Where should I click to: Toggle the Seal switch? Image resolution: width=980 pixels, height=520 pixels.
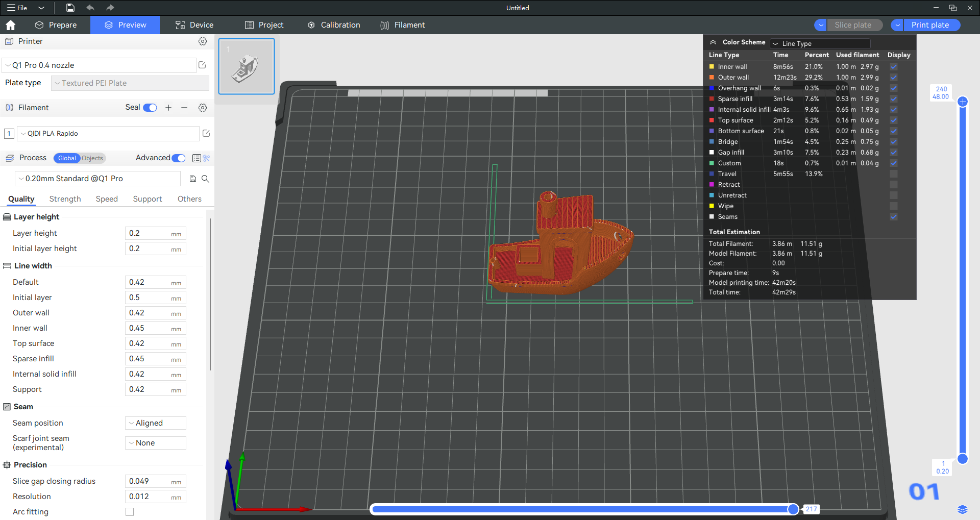click(x=150, y=108)
